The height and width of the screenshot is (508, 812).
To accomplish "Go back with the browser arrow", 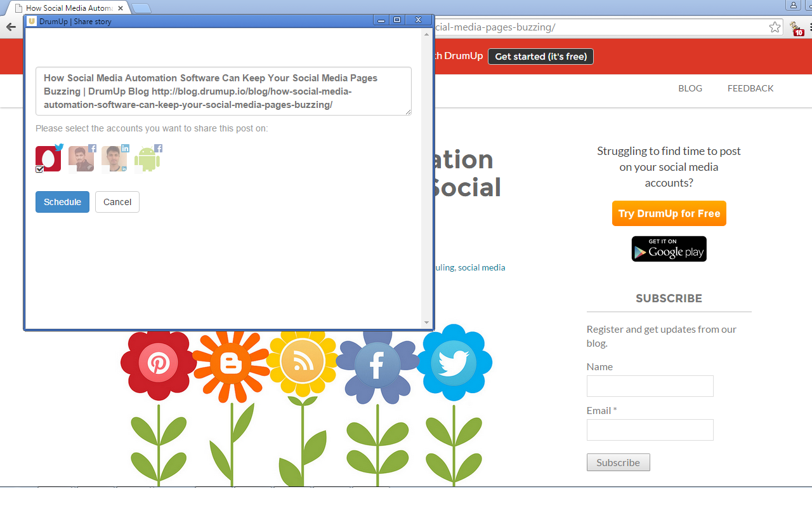I will [10, 27].
